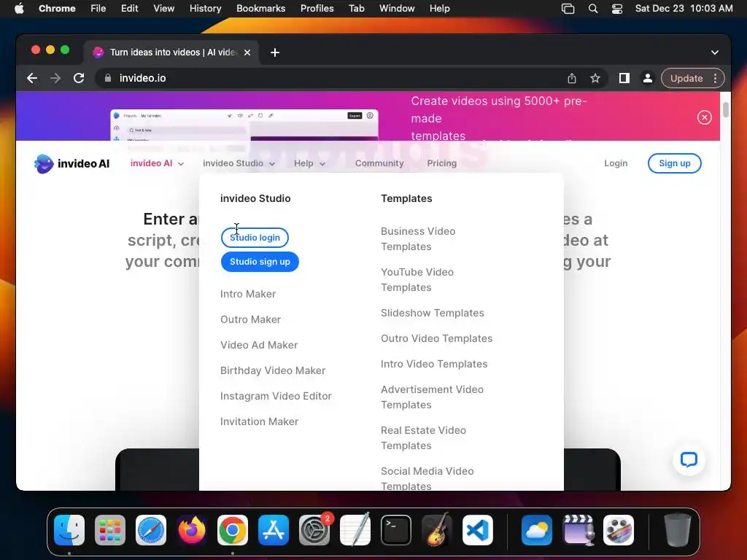Open Business Video Templates link
The image size is (747, 560).
(x=418, y=239)
